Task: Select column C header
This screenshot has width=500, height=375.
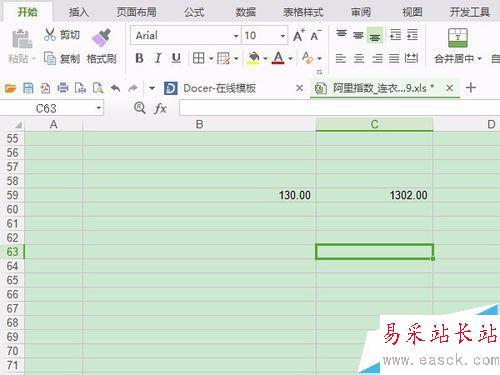Action: (374, 124)
